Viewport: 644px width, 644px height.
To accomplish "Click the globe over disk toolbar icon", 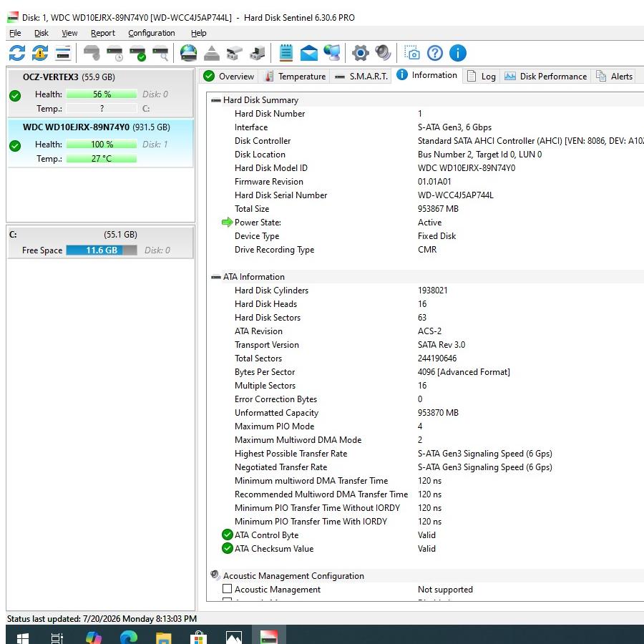I will [x=188, y=53].
